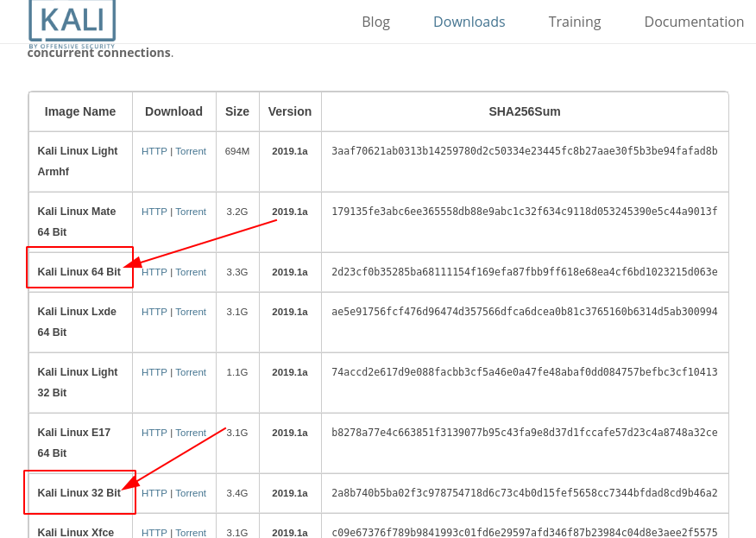Click Torrent link for Kali Linux Xfce
This screenshot has width=756, height=538.
point(191,533)
